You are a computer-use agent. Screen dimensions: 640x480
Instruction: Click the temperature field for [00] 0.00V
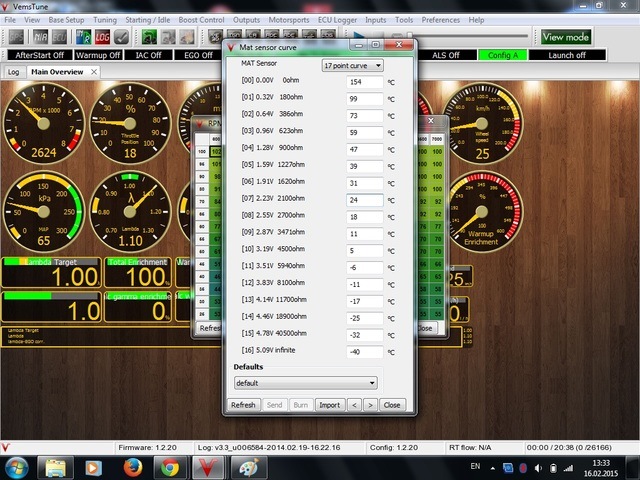click(365, 82)
